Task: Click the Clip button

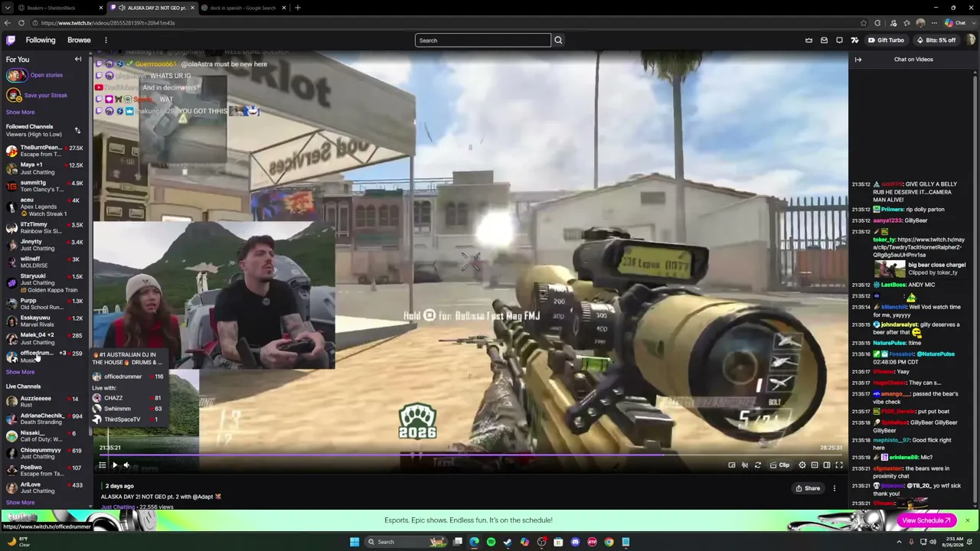Action: tap(780, 465)
